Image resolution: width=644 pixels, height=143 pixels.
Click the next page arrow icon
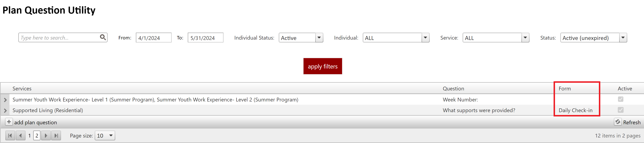(46, 136)
